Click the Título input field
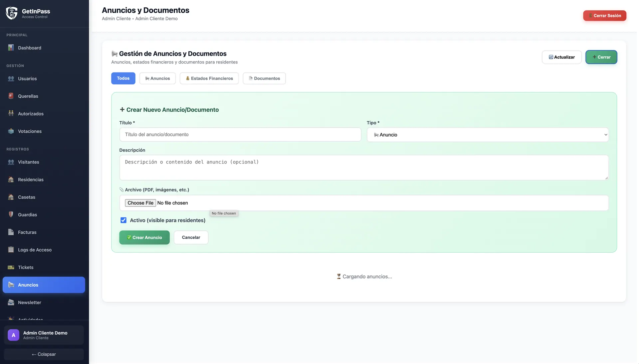This screenshot has height=364, width=639. (x=240, y=135)
